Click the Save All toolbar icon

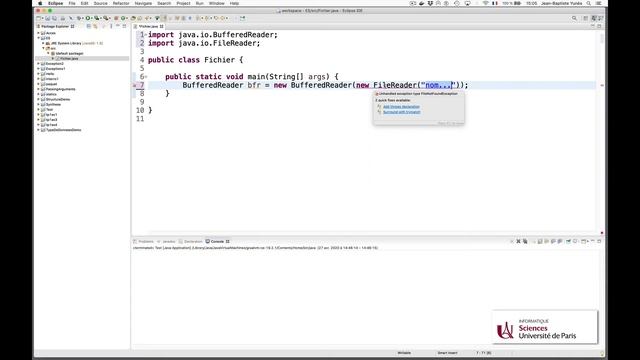click(54, 18)
